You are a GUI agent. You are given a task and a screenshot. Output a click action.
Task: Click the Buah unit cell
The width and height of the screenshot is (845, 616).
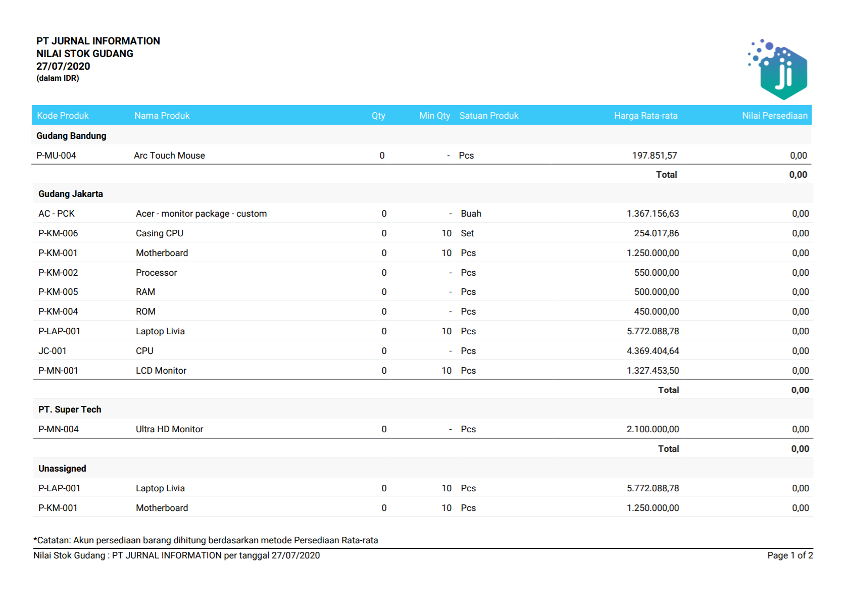pyautogui.click(x=471, y=214)
